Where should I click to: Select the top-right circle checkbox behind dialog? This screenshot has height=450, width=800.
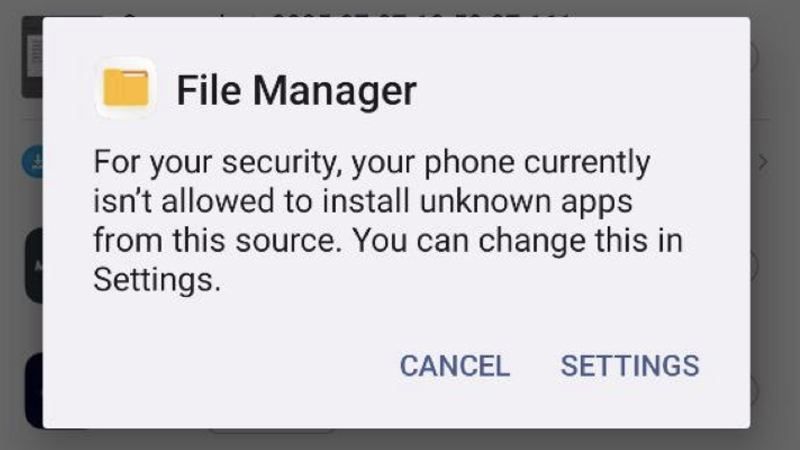757,57
